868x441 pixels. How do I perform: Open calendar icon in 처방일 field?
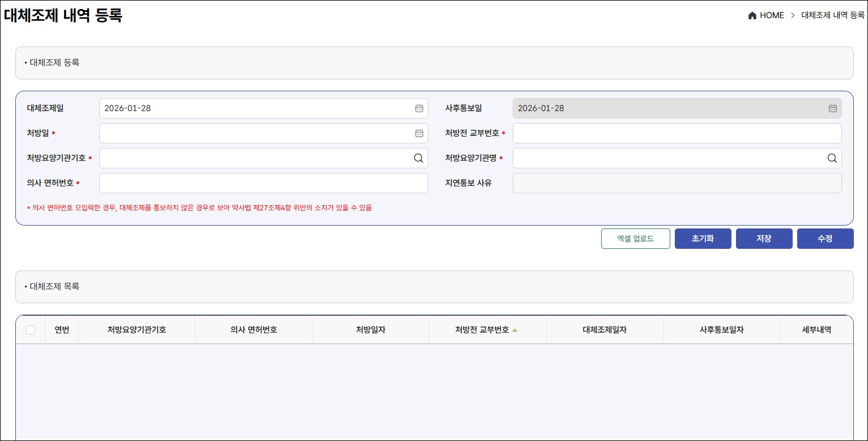point(419,133)
